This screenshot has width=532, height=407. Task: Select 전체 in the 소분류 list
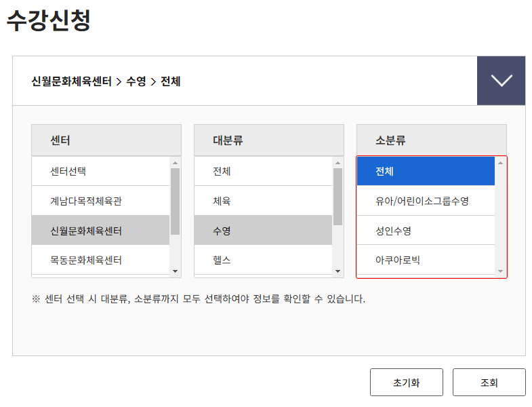[426, 171]
